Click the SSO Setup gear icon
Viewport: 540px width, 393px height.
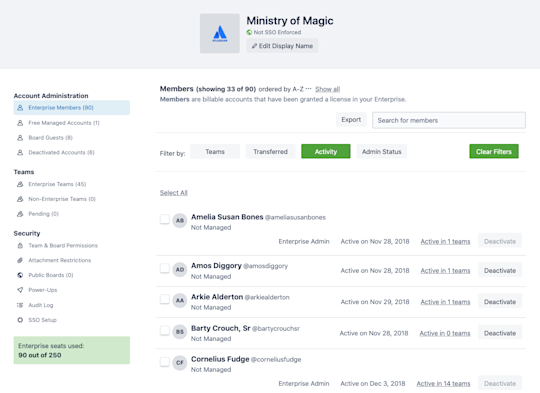point(20,320)
